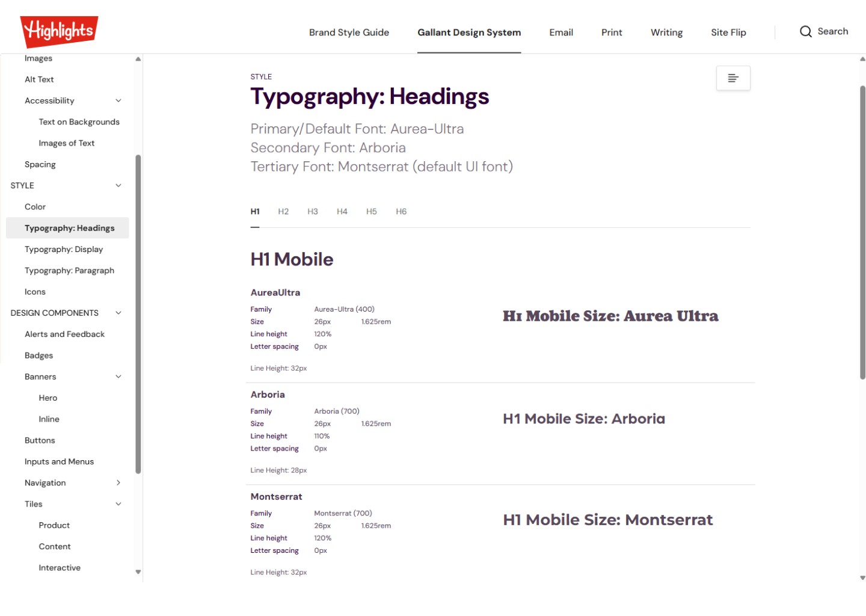866x616 pixels.
Task: Expand the Navigation section
Action: pos(118,482)
